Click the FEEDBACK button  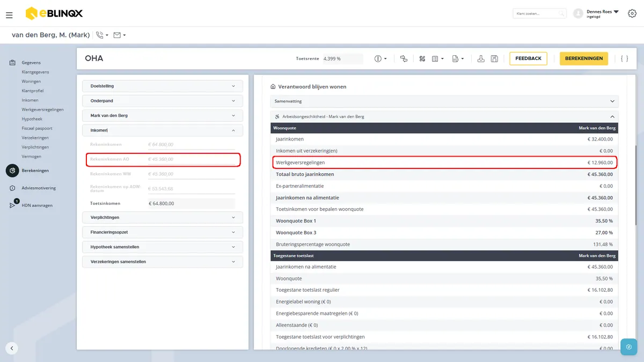pyautogui.click(x=529, y=58)
